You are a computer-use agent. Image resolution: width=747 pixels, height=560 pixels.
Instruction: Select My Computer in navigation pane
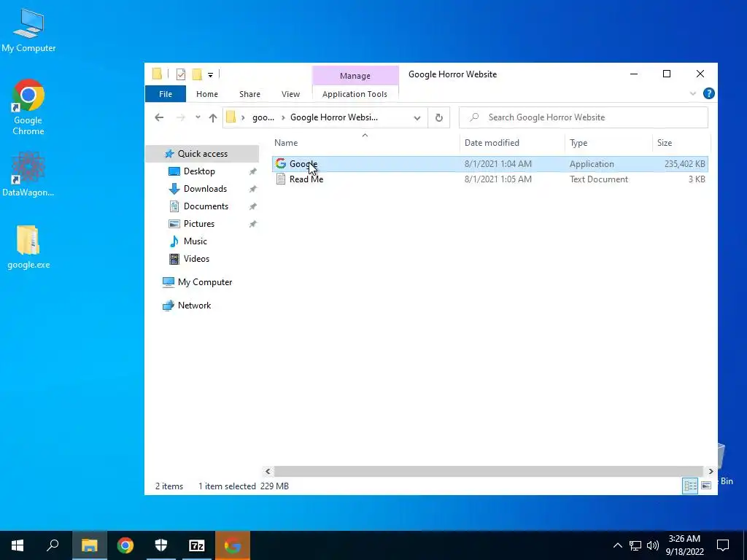point(205,282)
